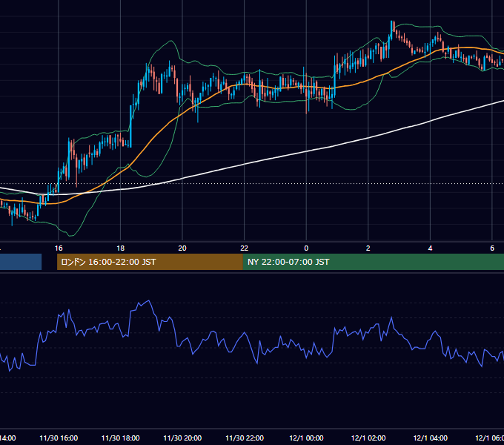Click the 2 hour axis label
This screenshot has height=445, width=504.
[368, 248]
